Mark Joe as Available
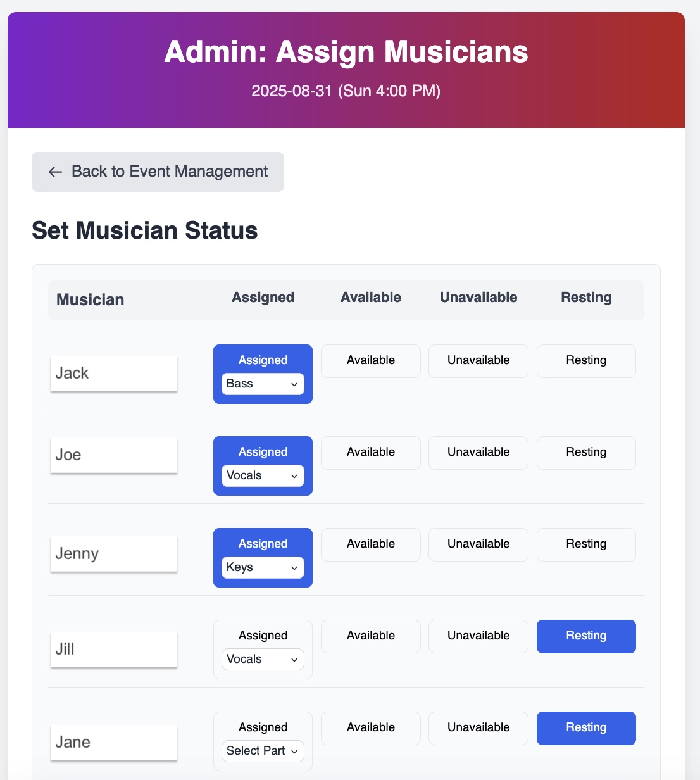 click(x=371, y=453)
